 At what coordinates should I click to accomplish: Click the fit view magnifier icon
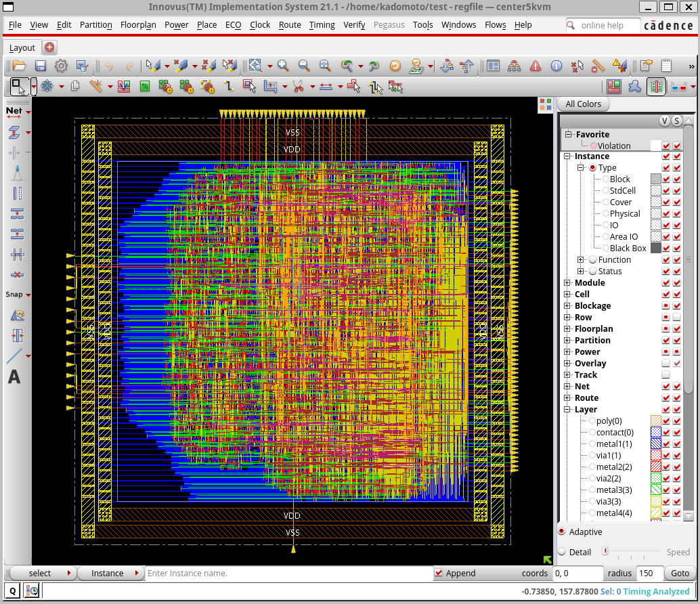(x=325, y=66)
